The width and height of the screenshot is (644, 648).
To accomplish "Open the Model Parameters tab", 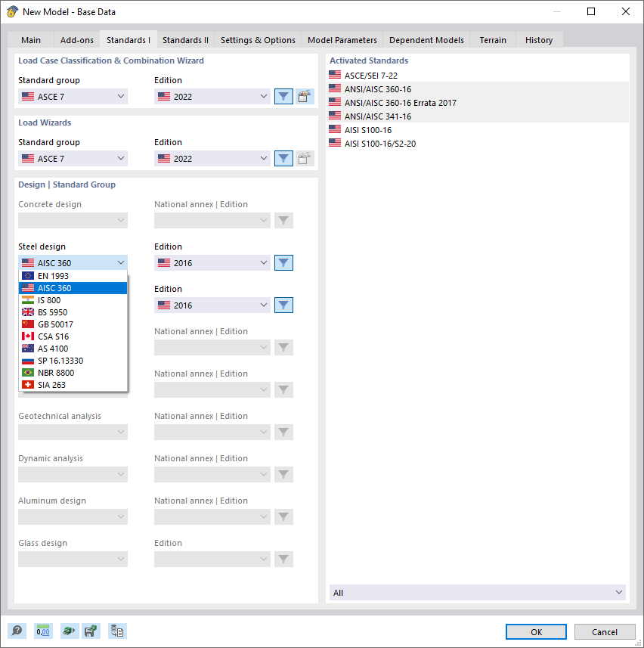I will coord(342,40).
